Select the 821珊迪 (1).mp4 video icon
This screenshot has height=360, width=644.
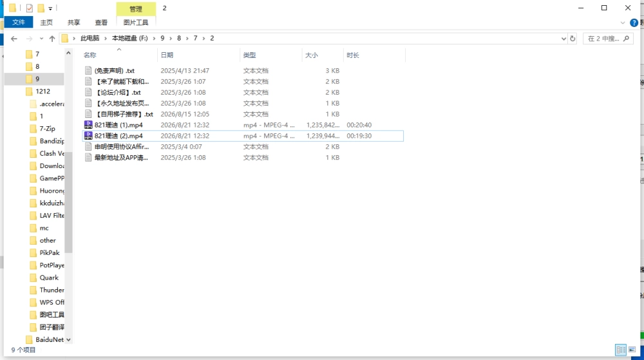pos(88,125)
